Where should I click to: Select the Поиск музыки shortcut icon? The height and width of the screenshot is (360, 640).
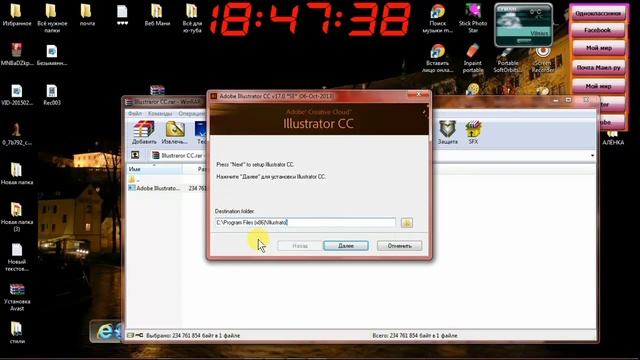[x=438, y=18]
